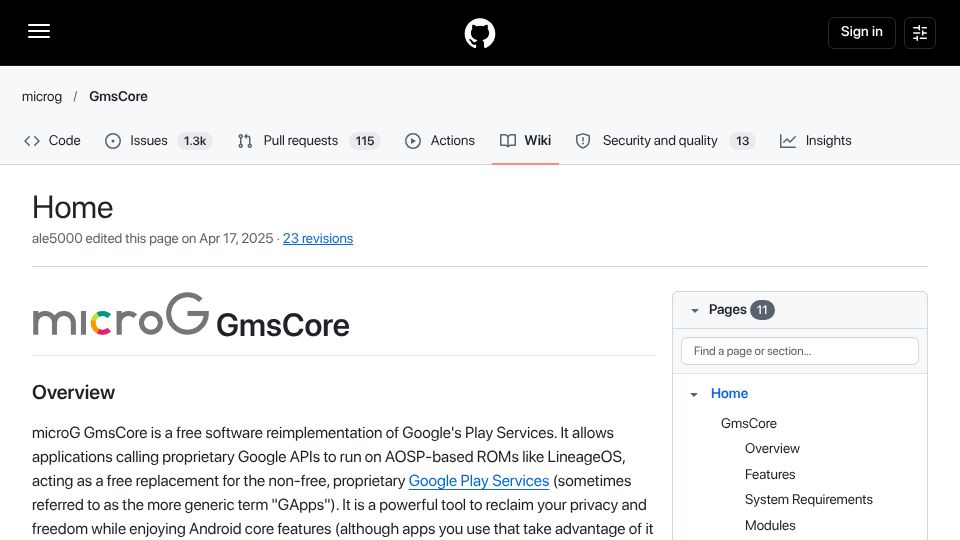Screen dimensions: 960x540
Task: Click the 13 security counter badge
Action: [x=742, y=141]
